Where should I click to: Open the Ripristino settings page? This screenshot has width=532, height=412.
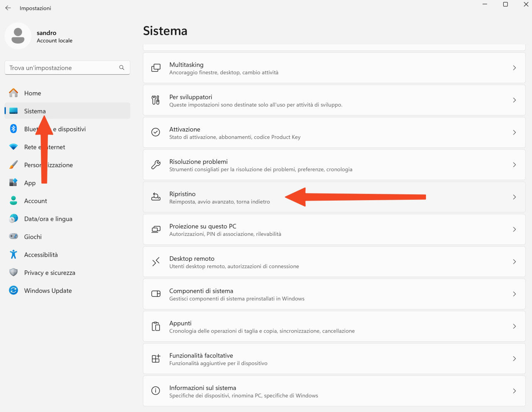coord(334,197)
